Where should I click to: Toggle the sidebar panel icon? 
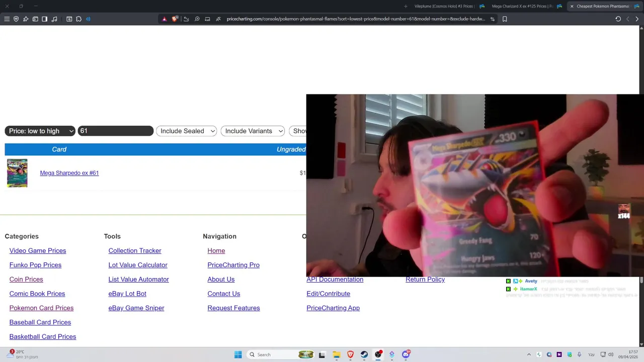tap(44, 19)
